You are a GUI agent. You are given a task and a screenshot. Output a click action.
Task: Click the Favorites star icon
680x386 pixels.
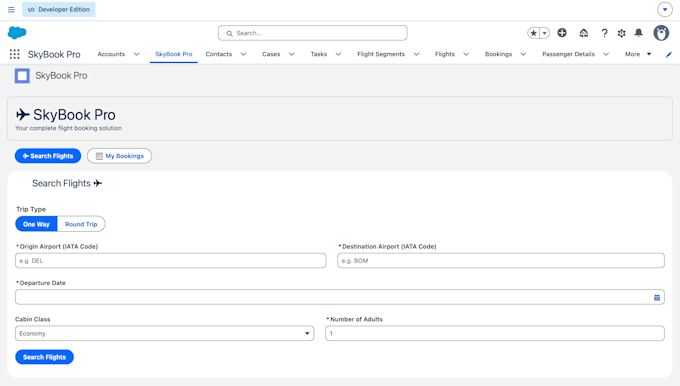(x=534, y=33)
